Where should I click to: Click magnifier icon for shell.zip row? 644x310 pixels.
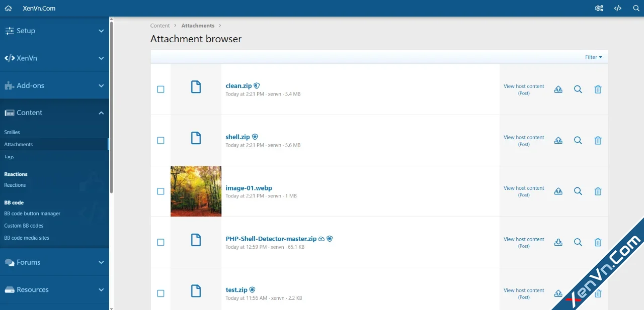578,141
